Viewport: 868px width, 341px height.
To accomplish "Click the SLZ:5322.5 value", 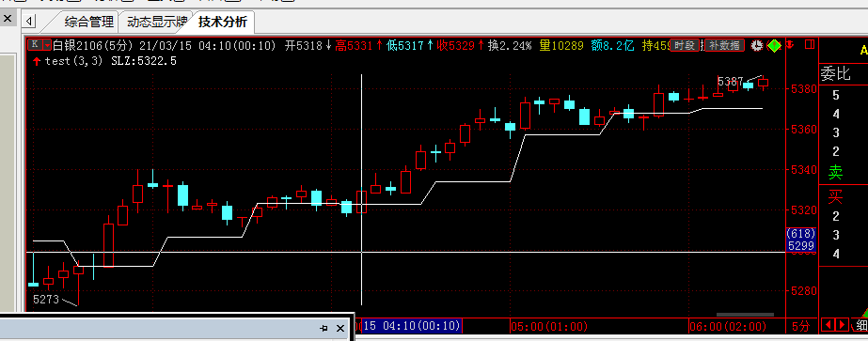I will [144, 61].
